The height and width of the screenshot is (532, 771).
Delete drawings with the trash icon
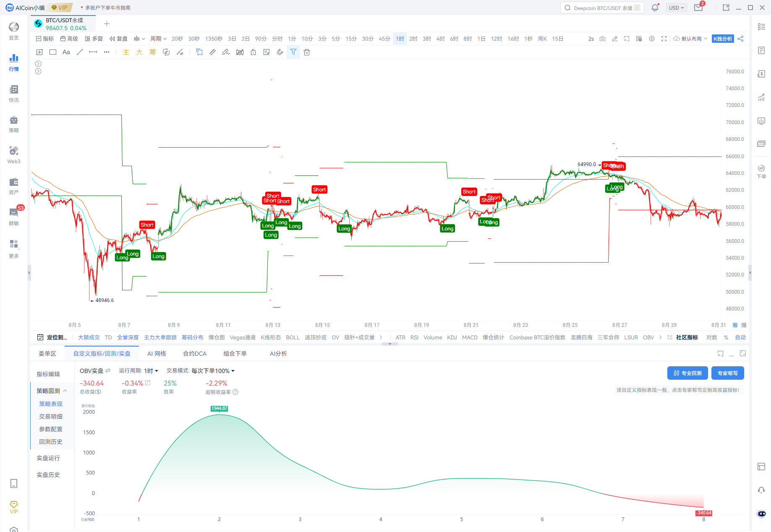307,52
